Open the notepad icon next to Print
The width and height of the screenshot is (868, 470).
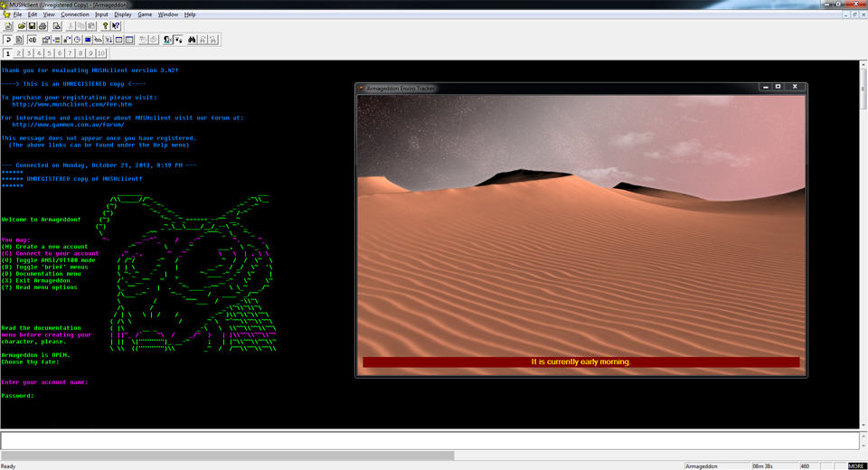(56, 26)
